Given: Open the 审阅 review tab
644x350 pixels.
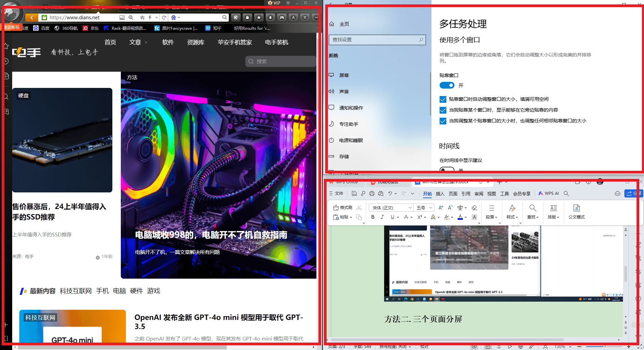Looking at the screenshot, I should [x=479, y=193].
